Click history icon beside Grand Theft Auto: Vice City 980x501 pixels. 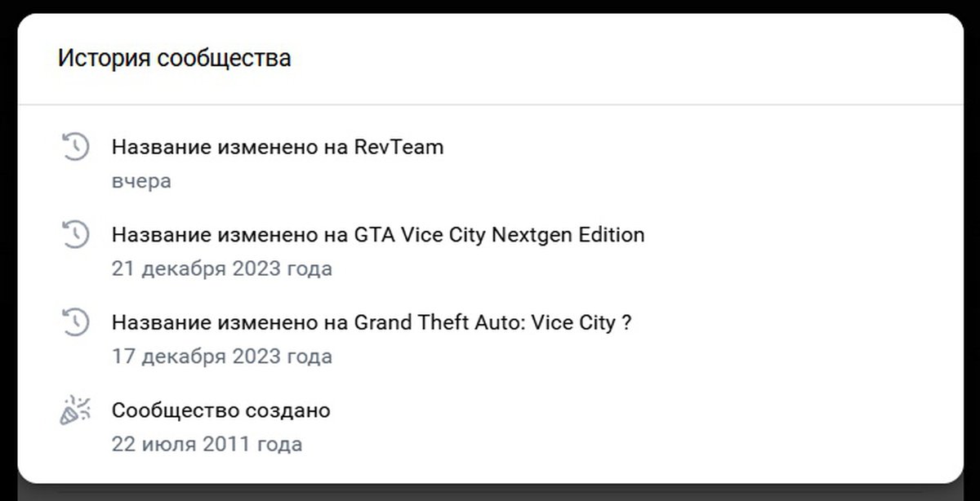click(x=74, y=321)
